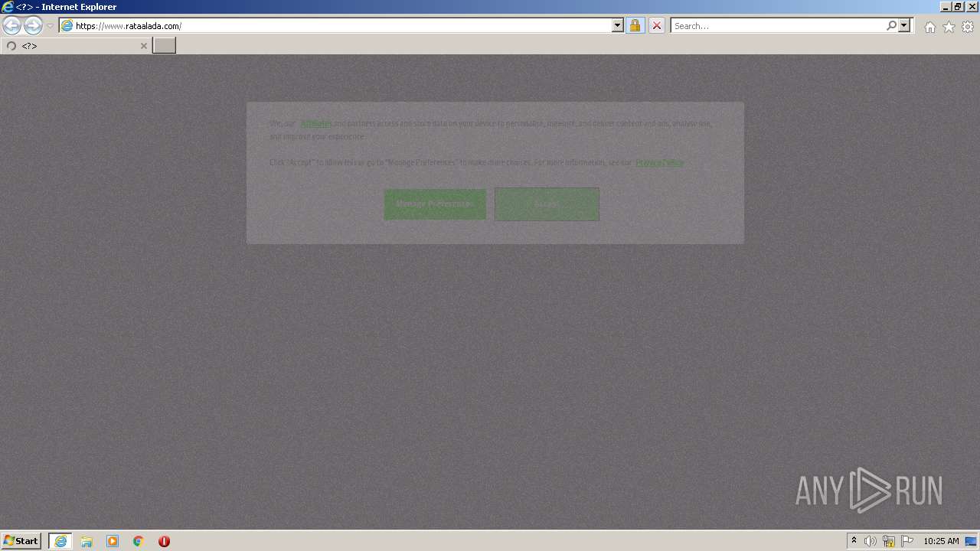Image resolution: width=980 pixels, height=551 pixels.
Task: Select Internet Explorer in the taskbar
Action: pos(60,541)
